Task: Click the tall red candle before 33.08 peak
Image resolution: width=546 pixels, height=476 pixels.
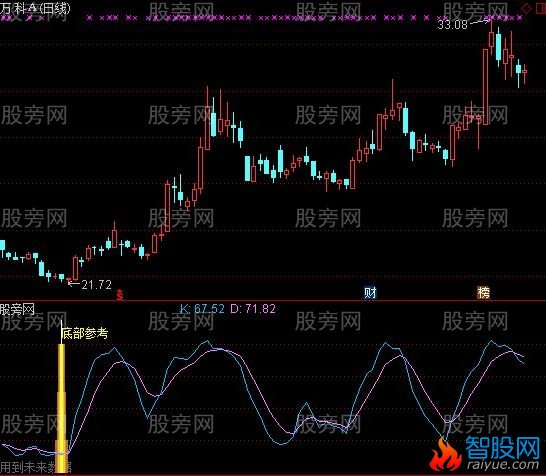Action: [x=485, y=87]
